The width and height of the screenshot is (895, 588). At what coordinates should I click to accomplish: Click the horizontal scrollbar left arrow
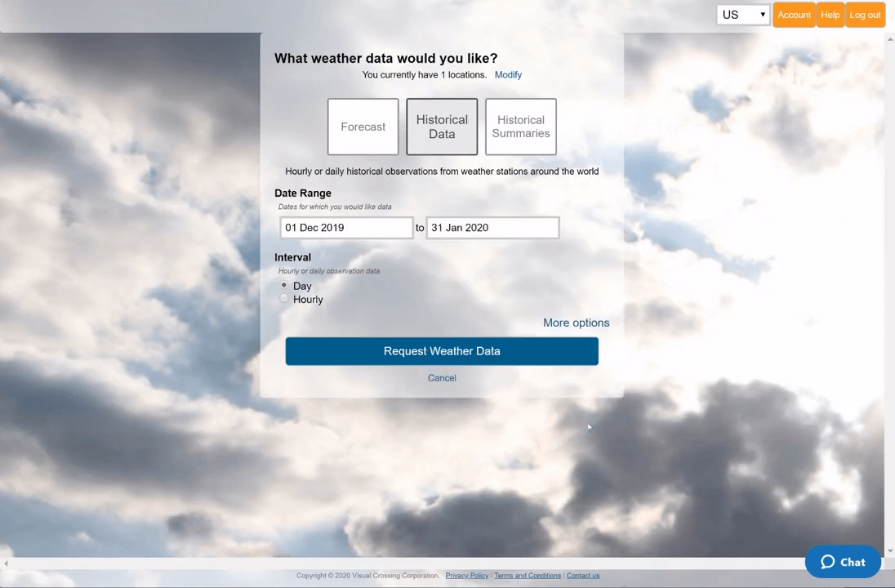coord(6,563)
